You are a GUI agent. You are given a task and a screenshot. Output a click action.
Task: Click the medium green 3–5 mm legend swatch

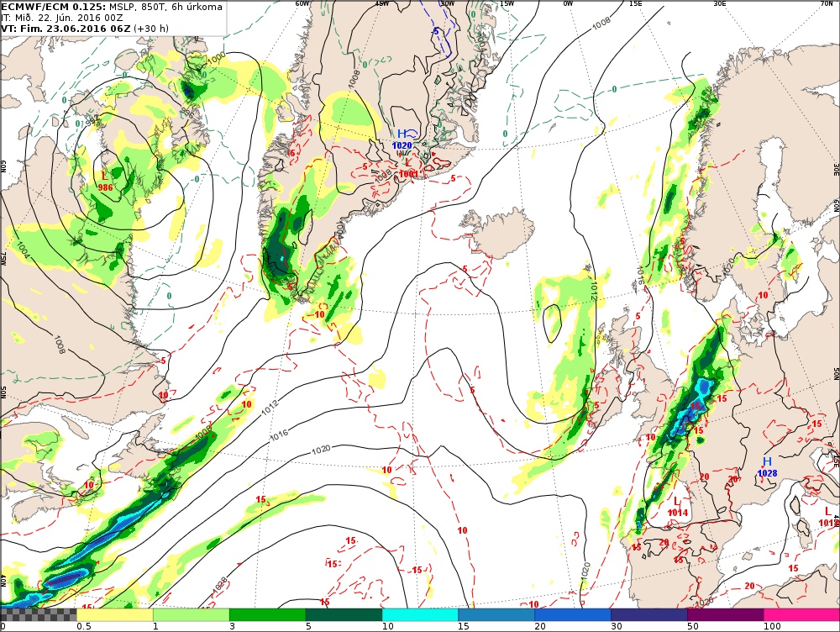267,614
